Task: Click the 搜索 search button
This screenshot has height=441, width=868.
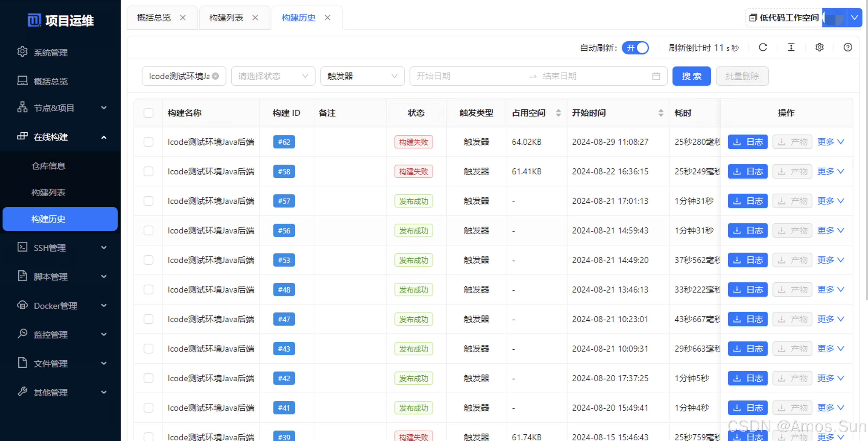Action: pyautogui.click(x=692, y=76)
